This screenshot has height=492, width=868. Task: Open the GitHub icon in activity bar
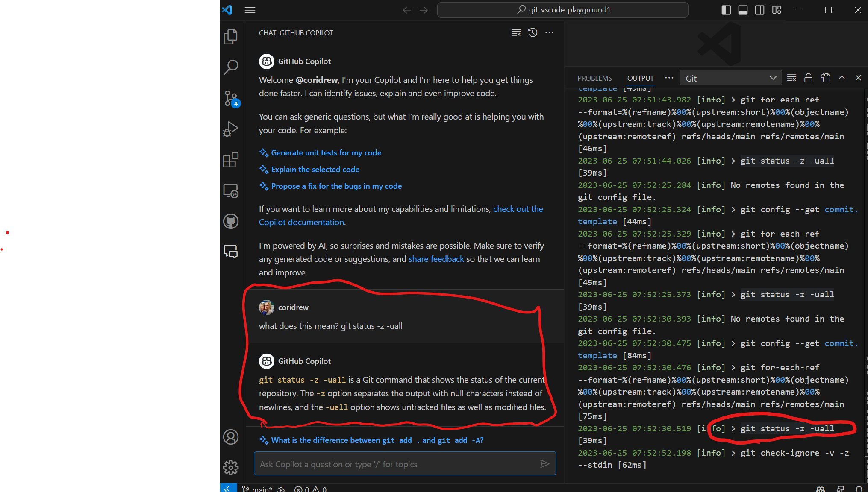pos(231,221)
